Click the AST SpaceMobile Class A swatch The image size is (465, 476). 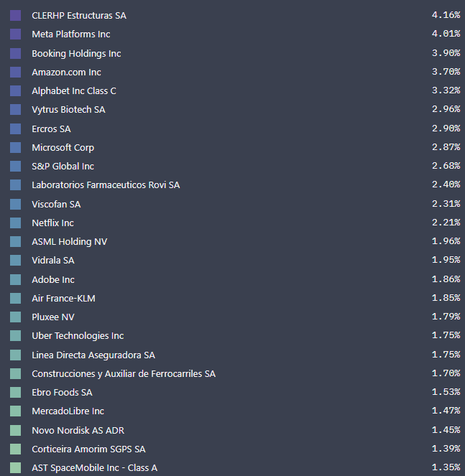click(x=16, y=468)
